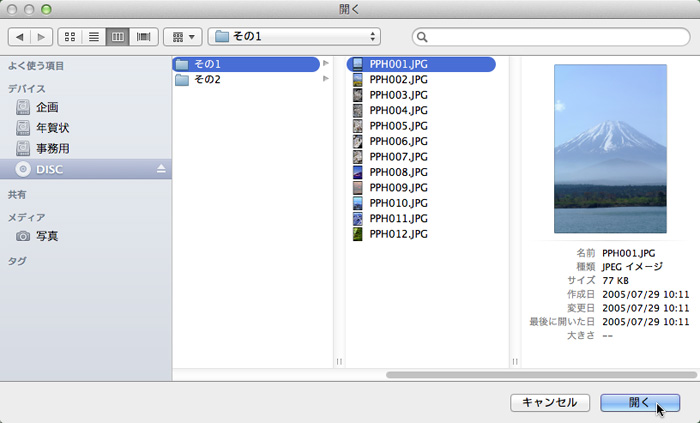Open the その1 folder path popup
The image size is (700, 423).
tap(296, 37)
